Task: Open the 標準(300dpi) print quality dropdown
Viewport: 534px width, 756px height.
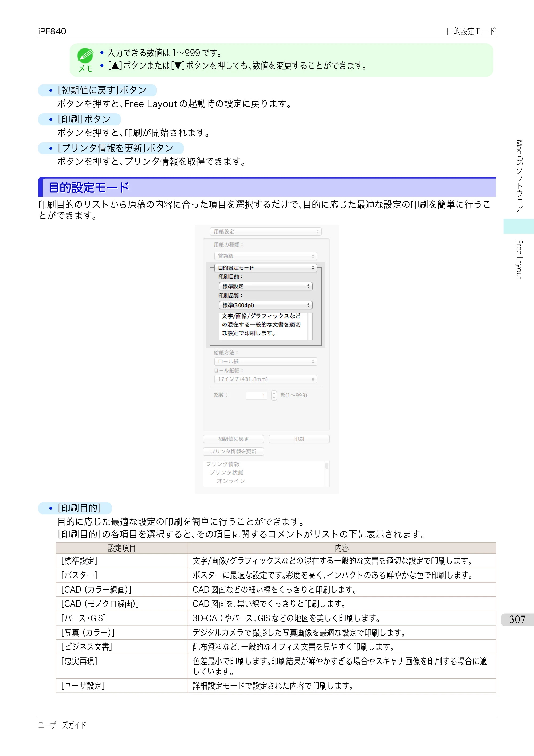Action: pyautogui.click(x=265, y=305)
